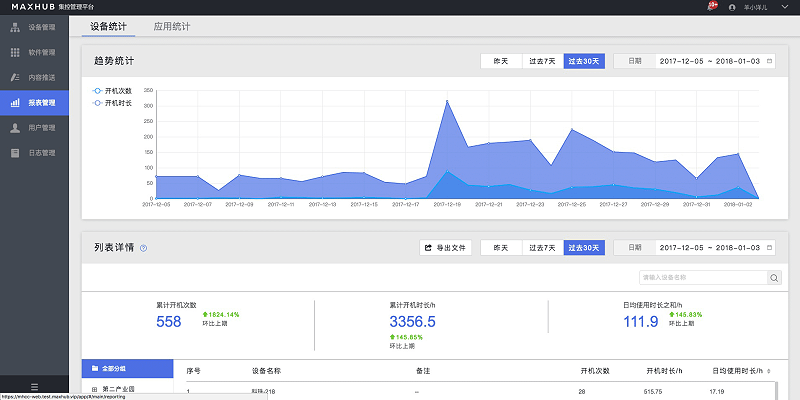
Task: Switch to the 应用统计 tab
Action: click(172, 25)
